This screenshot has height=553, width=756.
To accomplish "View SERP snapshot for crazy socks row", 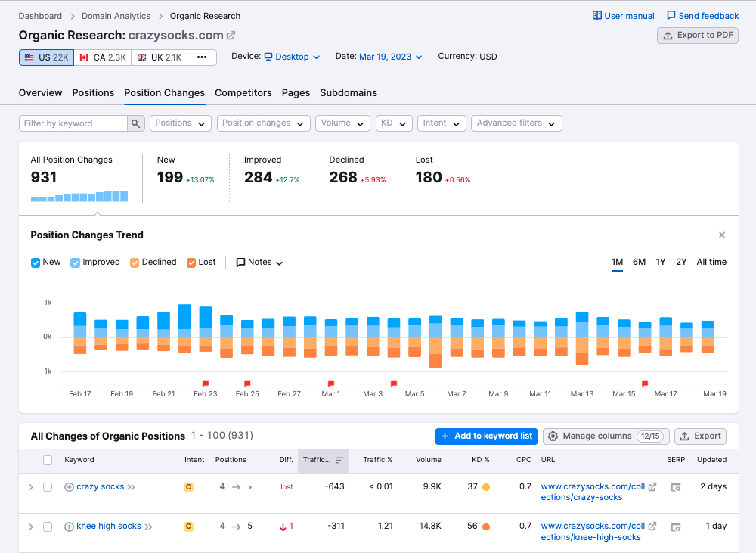I will coord(676,487).
